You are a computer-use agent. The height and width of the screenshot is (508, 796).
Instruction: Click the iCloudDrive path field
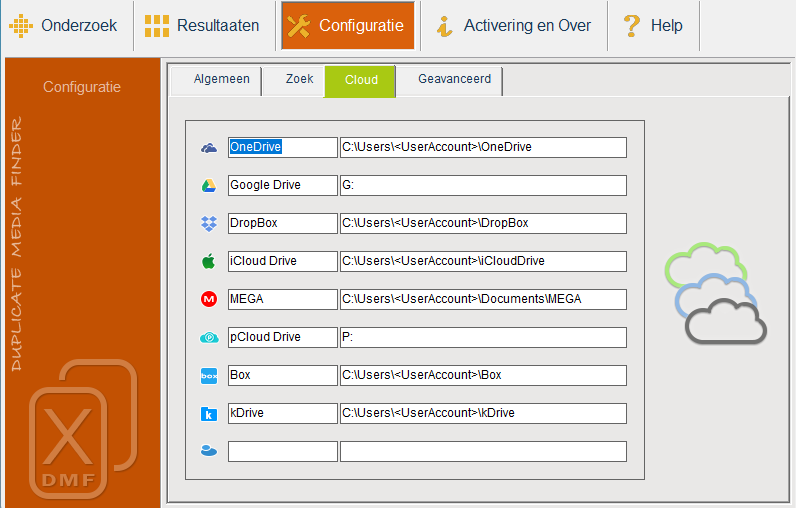coord(483,261)
